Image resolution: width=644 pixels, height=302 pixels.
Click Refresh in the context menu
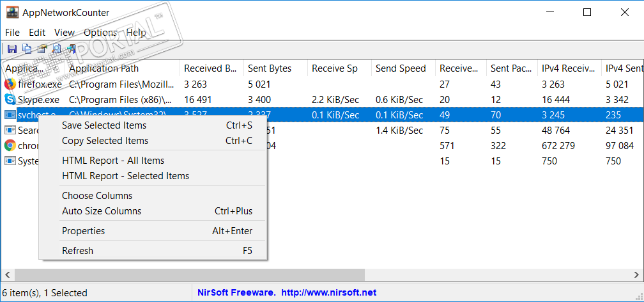coord(77,251)
